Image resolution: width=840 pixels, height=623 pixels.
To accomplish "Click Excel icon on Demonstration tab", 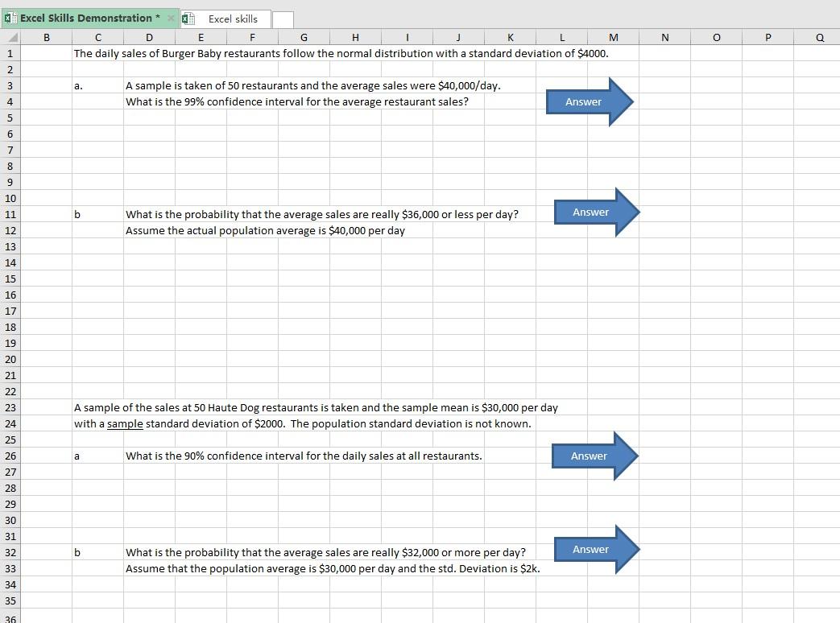I will [x=10, y=19].
